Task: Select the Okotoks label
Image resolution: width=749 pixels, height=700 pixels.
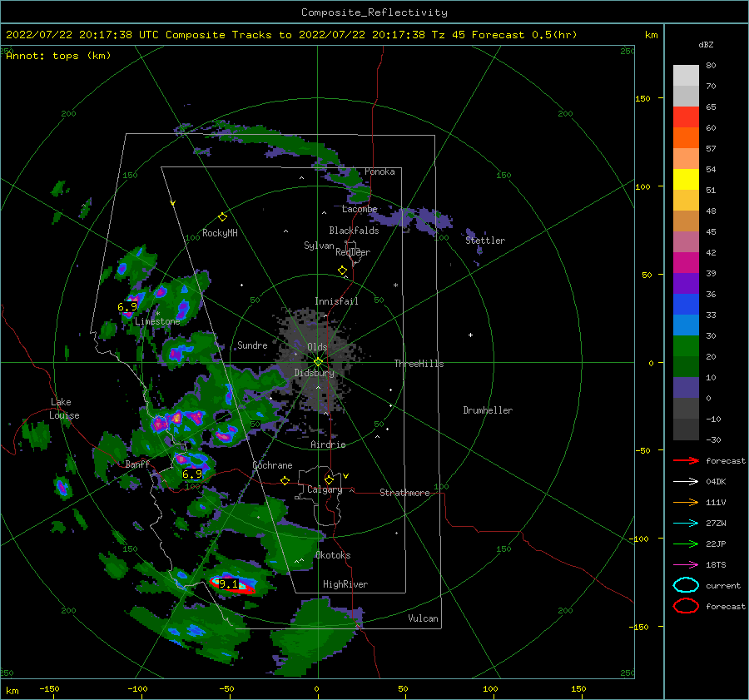Action: coord(333,555)
